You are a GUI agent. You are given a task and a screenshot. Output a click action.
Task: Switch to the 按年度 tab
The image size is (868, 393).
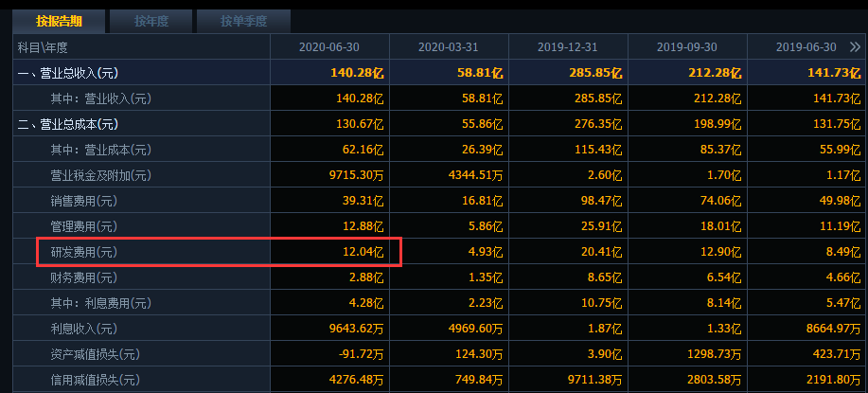(x=151, y=22)
